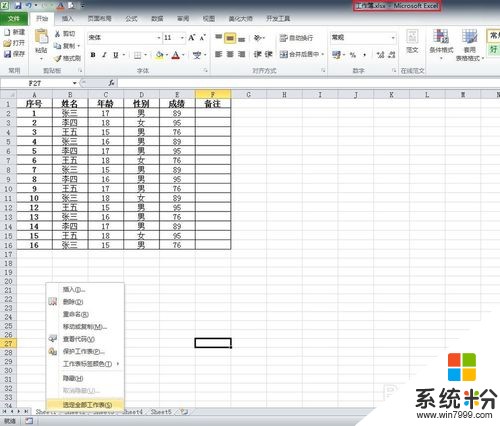Screen dimensions: 500x426
Task: Click the macro record icon in status bar
Action: pos(29,421)
